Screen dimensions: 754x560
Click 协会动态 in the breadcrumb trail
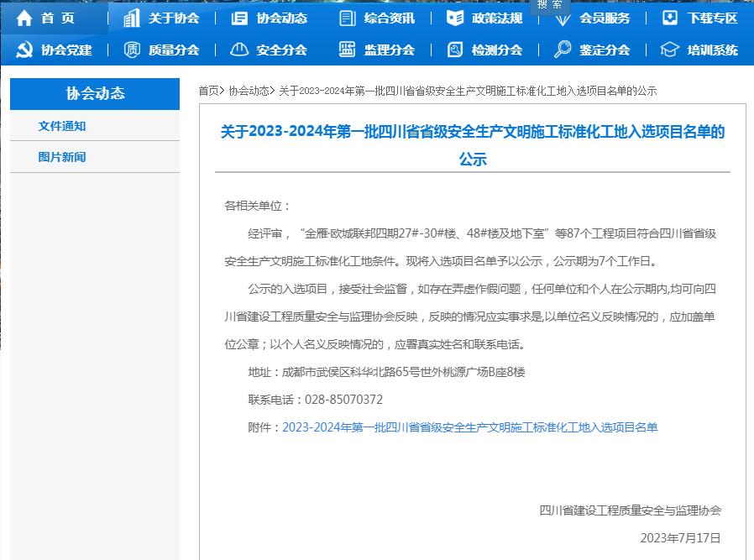249,91
